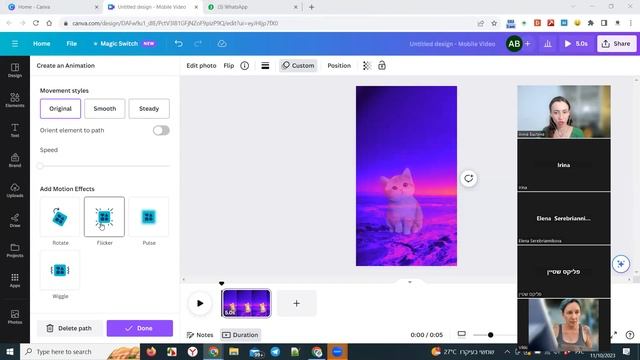640x360 pixels.
Task: Open the Magic Switch dropdown
Action: pyautogui.click(x=124, y=44)
